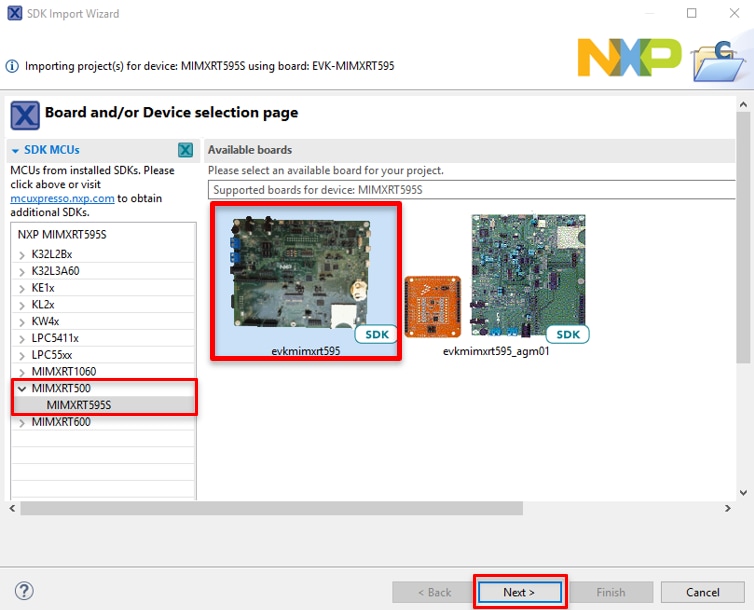
Task: Click the vertical scrollbar down arrow
Action: point(743,492)
